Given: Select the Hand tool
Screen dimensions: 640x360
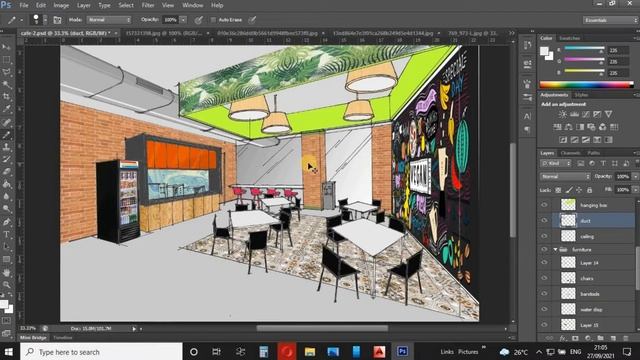Looking at the screenshot, I should click(x=6, y=272).
